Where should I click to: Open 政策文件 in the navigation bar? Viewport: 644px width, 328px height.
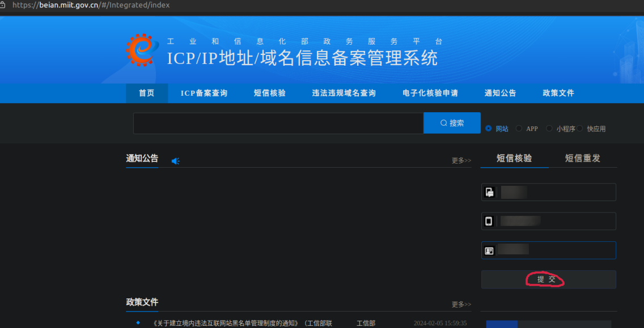point(558,93)
